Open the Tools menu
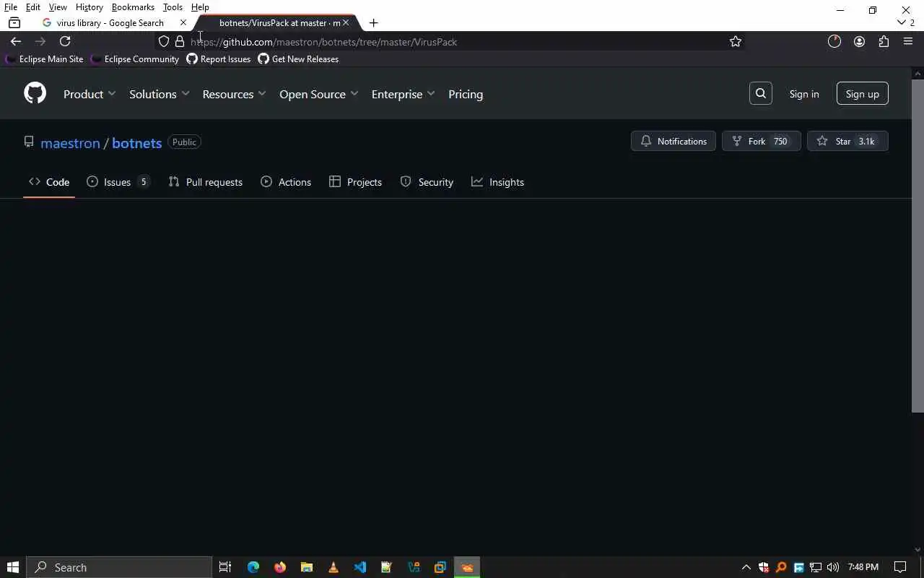 coord(173,7)
